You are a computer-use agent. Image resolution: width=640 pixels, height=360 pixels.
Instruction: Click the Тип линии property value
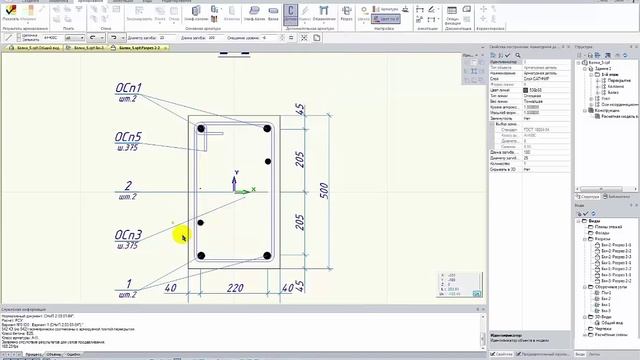tap(546, 96)
